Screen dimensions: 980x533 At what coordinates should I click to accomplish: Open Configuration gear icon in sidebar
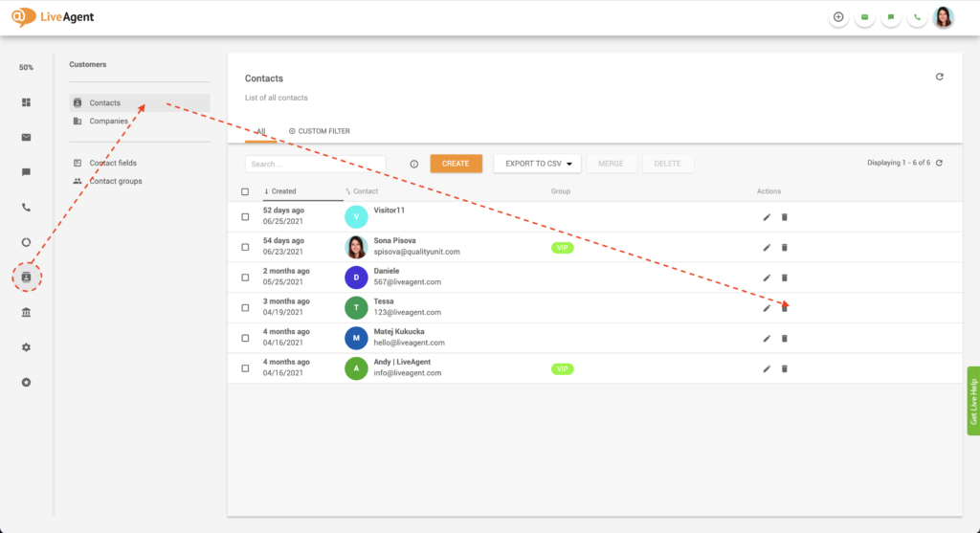tap(27, 347)
